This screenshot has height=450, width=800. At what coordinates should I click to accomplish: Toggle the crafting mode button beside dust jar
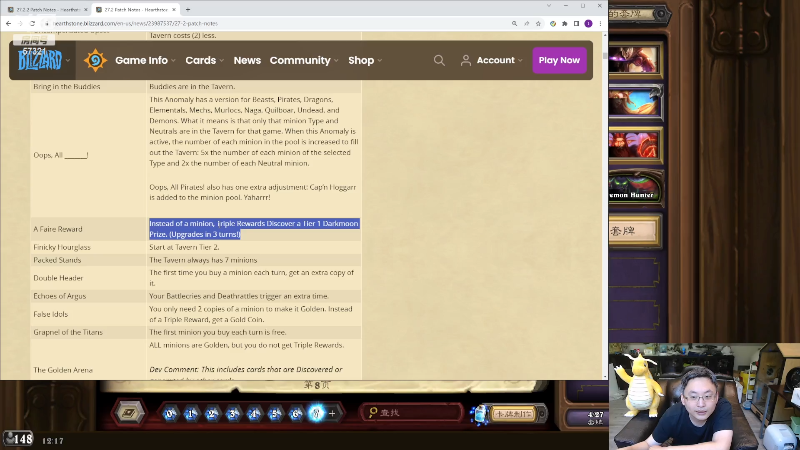pos(514,414)
